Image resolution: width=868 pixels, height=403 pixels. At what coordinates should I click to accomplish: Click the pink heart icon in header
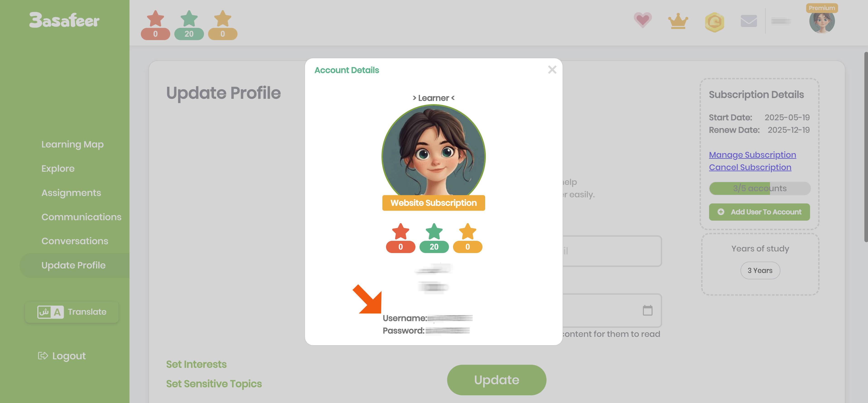(643, 21)
